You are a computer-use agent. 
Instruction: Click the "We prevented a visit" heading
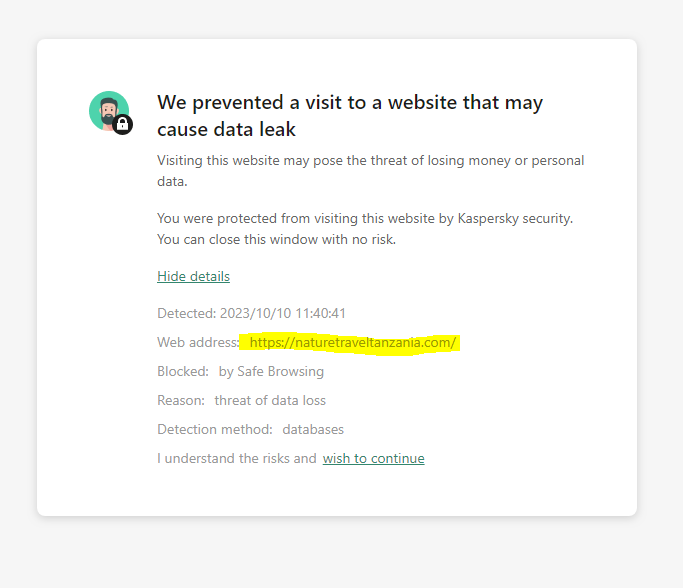click(350, 102)
